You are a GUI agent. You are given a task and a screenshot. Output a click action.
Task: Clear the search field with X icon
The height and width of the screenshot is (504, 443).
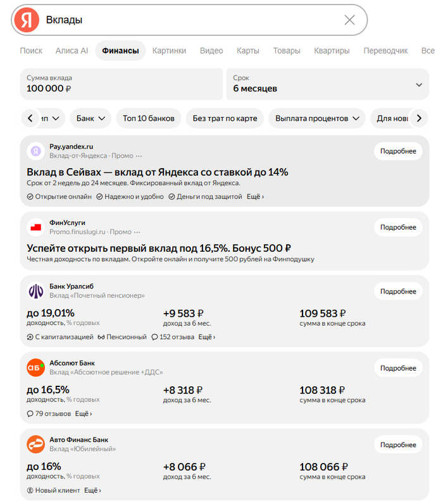pos(349,20)
